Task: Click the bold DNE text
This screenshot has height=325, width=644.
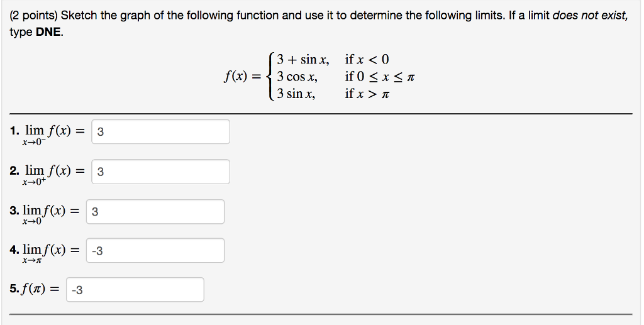Action: click(48, 32)
